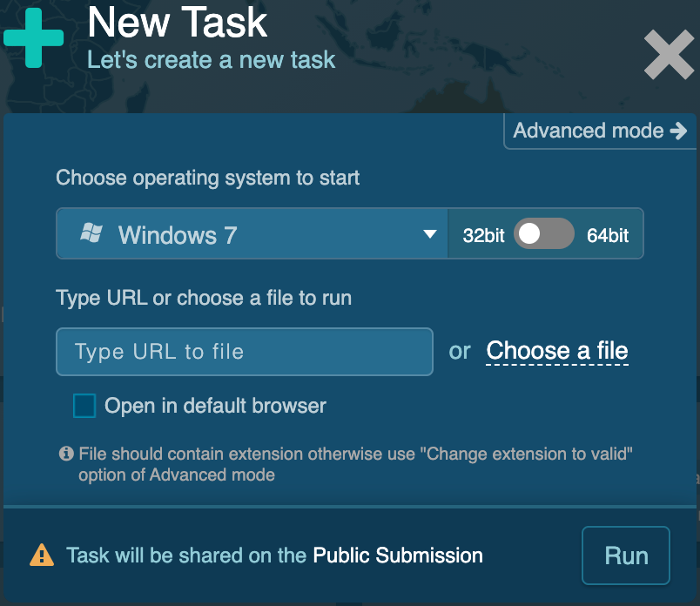Click the Open in default browser label text

pos(215,406)
